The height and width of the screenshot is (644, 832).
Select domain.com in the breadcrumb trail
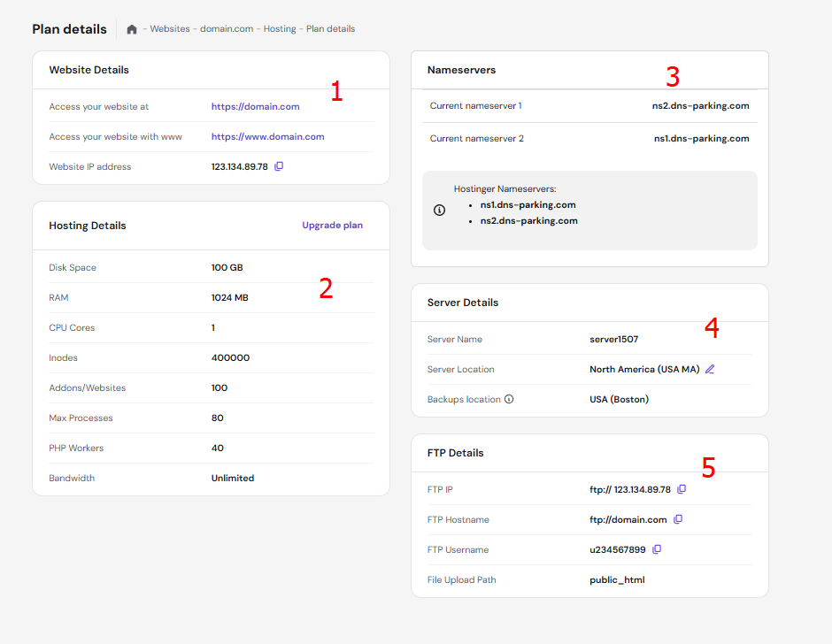[x=227, y=29]
